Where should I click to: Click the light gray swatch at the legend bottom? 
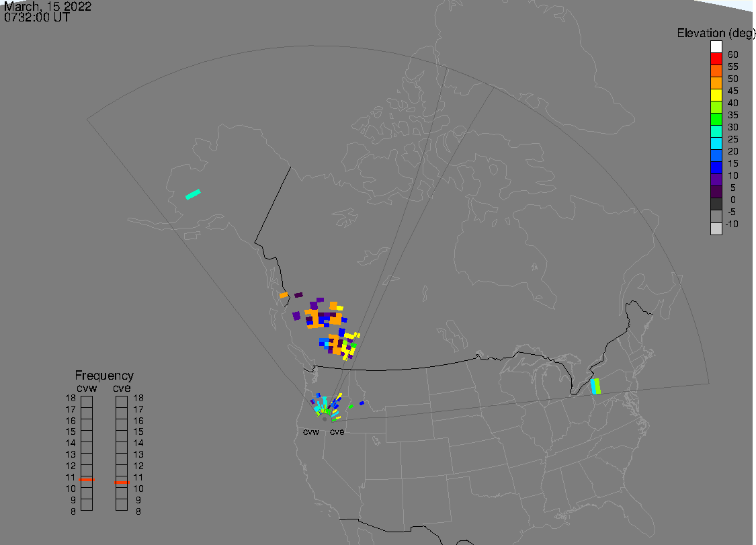click(x=716, y=228)
